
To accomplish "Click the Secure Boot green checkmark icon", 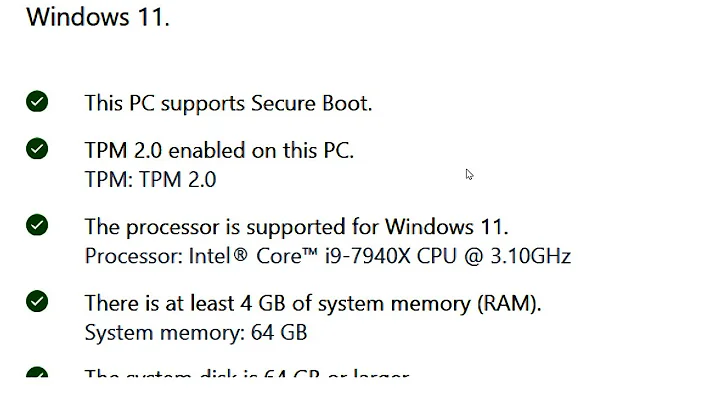I will 37,101.
